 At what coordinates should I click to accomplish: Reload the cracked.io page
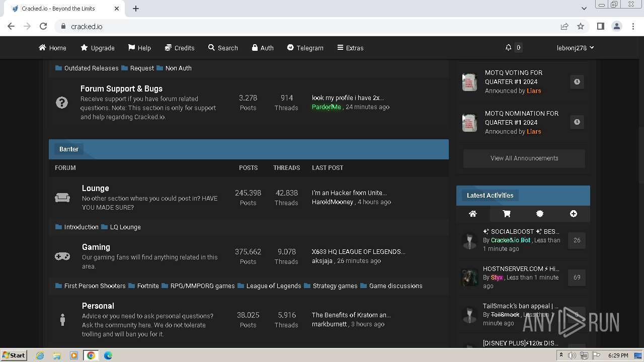(x=43, y=26)
